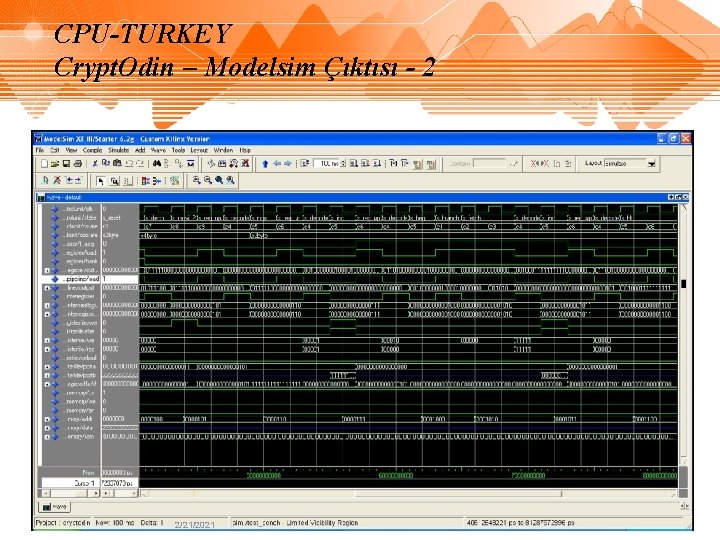Screen dimensions: 720x540
Task: Open the File menu
Action: [x=40, y=150]
